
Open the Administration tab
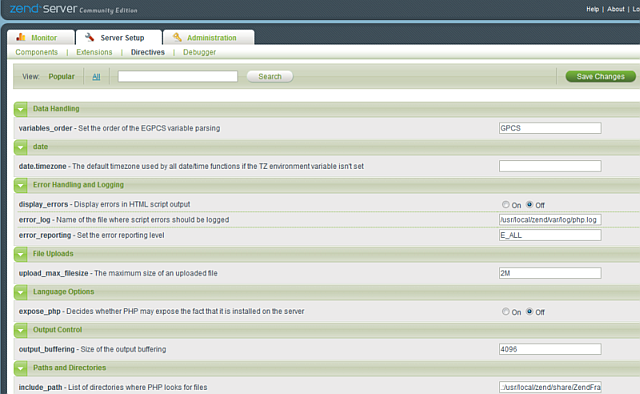[x=209, y=37]
